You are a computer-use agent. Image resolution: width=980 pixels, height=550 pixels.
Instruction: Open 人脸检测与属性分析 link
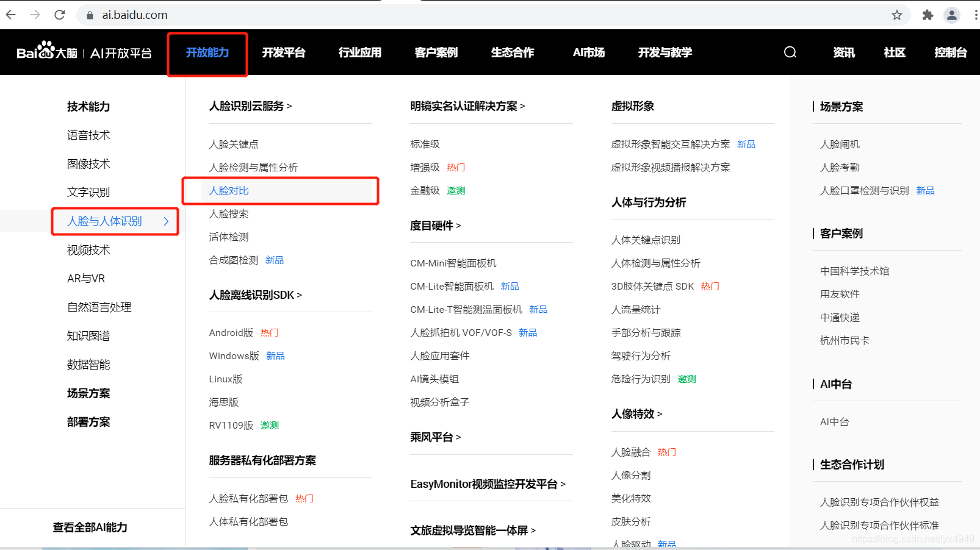(253, 168)
